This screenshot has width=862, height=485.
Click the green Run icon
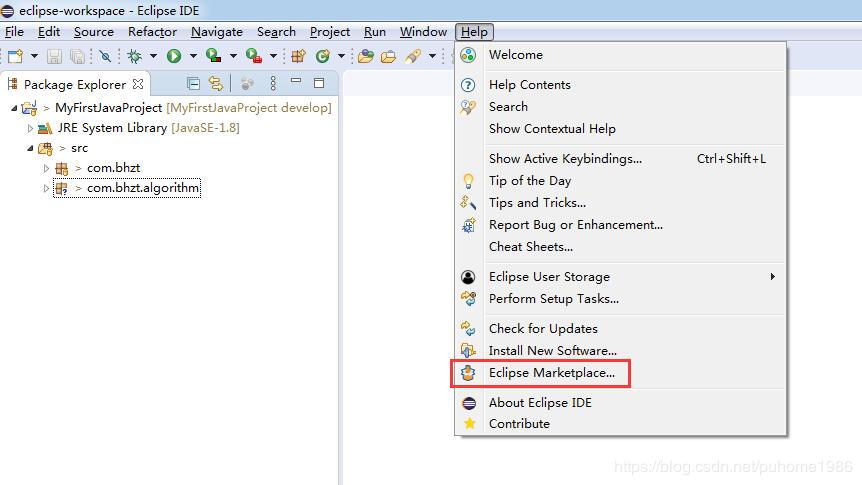[x=174, y=56]
